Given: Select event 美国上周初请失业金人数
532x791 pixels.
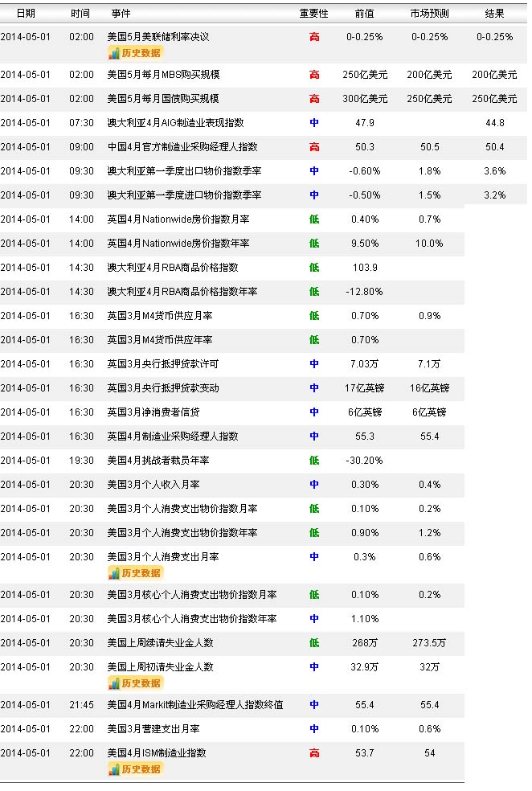Looking at the screenshot, I should [161, 667].
